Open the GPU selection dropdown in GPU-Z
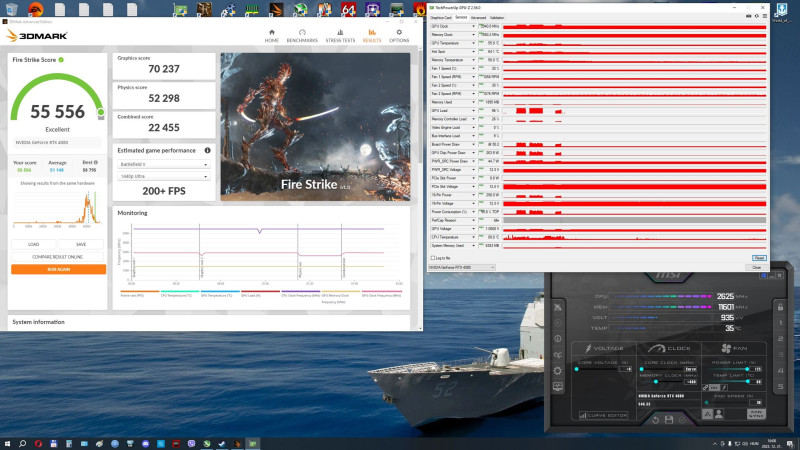This screenshot has width=800, height=450. coord(461,267)
